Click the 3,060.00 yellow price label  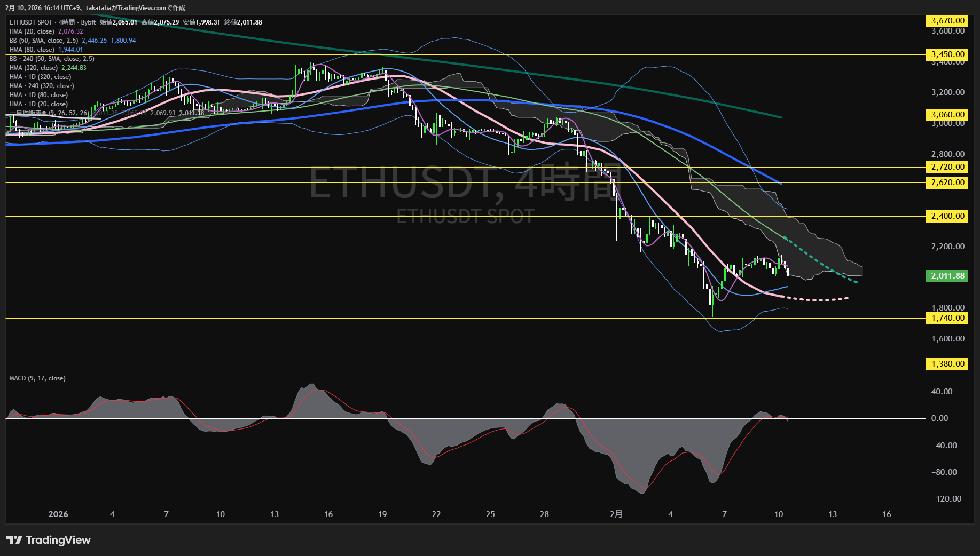click(947, 115)
